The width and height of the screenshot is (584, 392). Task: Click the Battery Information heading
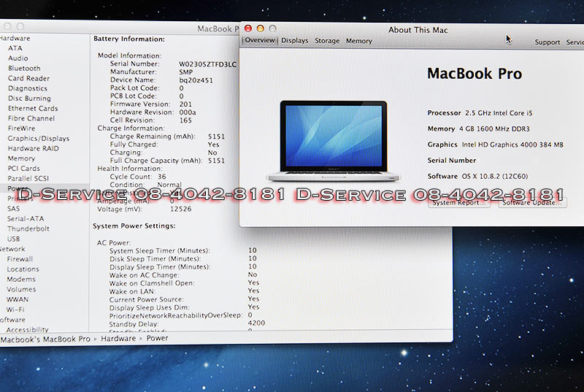(129, 39)
